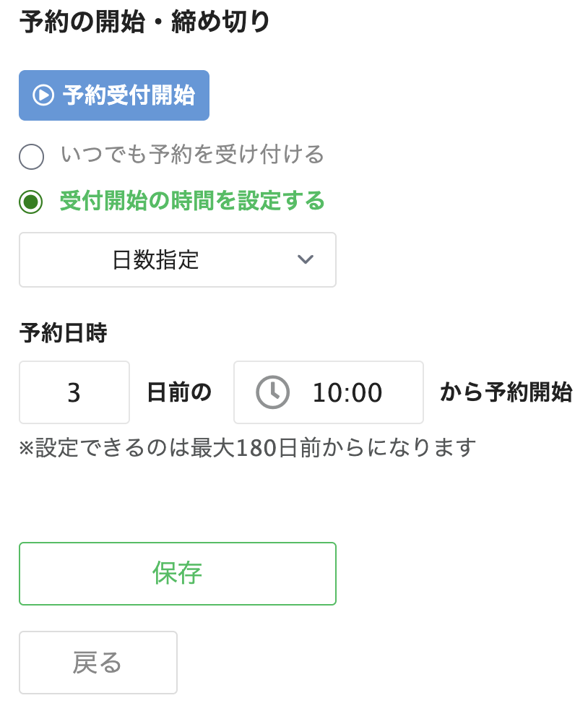Click the 予約の開始・締め切り heading
The width and height of the screenshot is (588, 711).
pyautogui.click(x=144, y=21)
